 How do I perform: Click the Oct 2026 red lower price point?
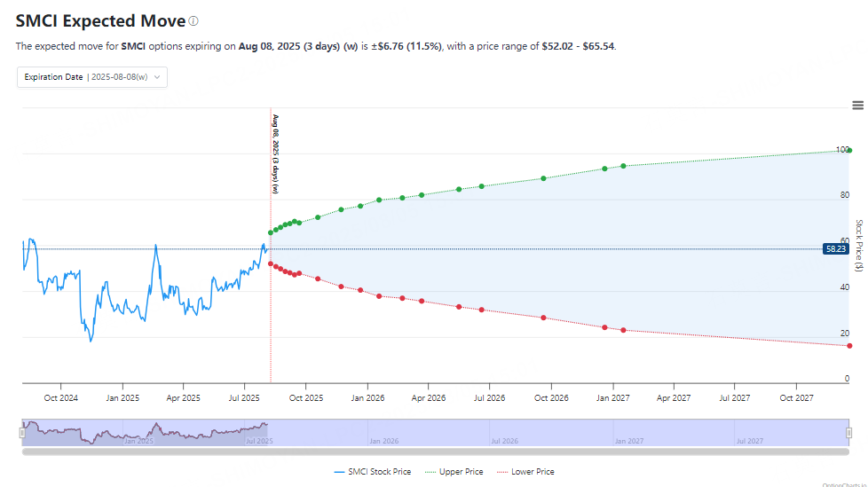coord(543,318)
